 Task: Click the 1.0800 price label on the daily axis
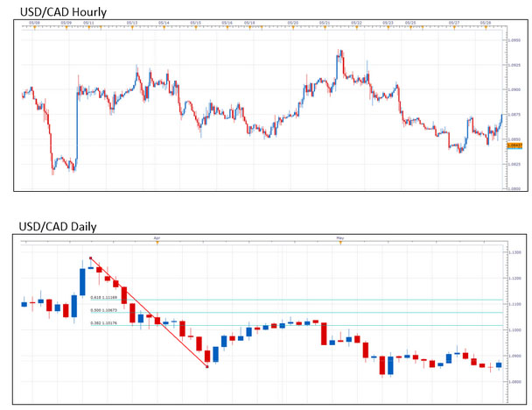515,382
